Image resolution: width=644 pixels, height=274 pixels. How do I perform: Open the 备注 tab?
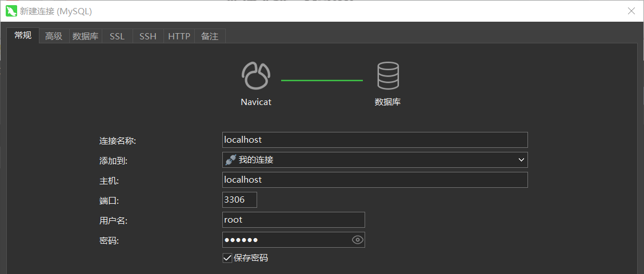point(210,36)
